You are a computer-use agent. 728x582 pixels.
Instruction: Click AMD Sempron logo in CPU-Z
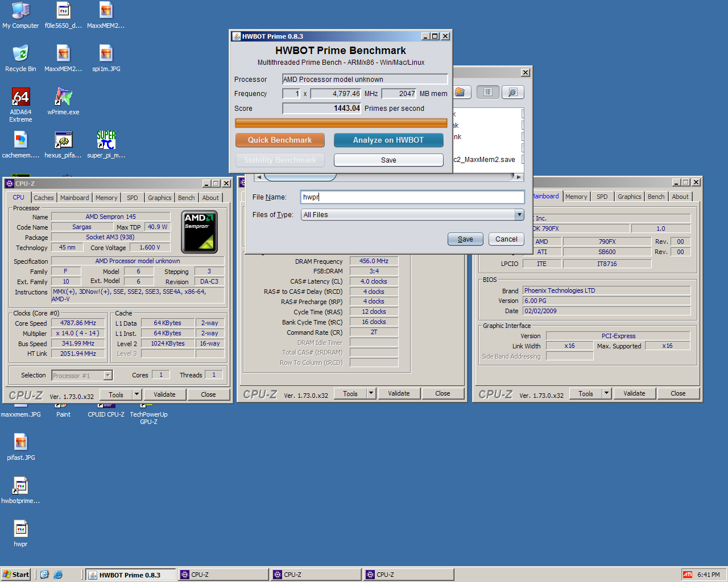199,232
